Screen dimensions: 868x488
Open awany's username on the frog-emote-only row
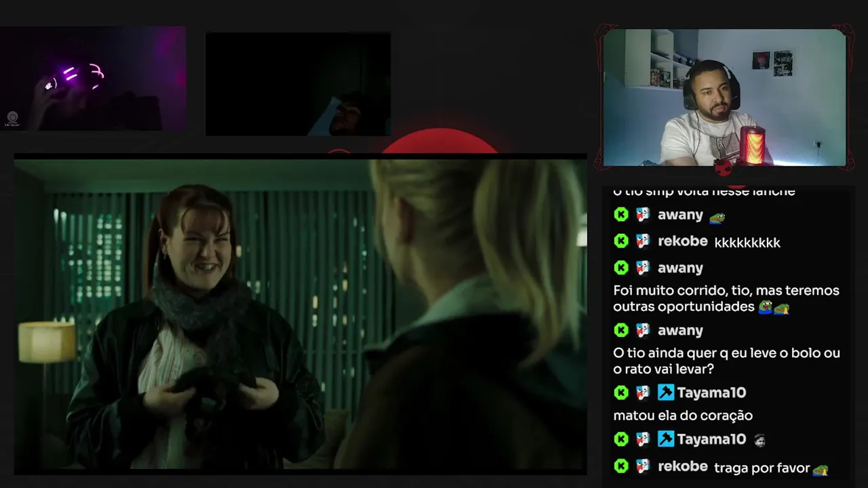coord(680,215)
